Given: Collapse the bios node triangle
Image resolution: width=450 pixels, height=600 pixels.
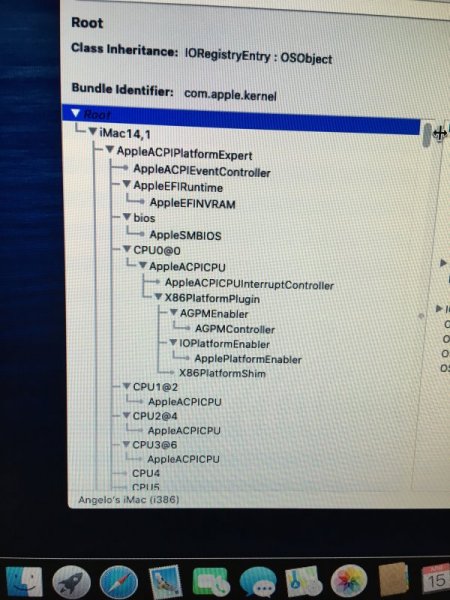Looking at the screenshot, I should click(127, 217).
